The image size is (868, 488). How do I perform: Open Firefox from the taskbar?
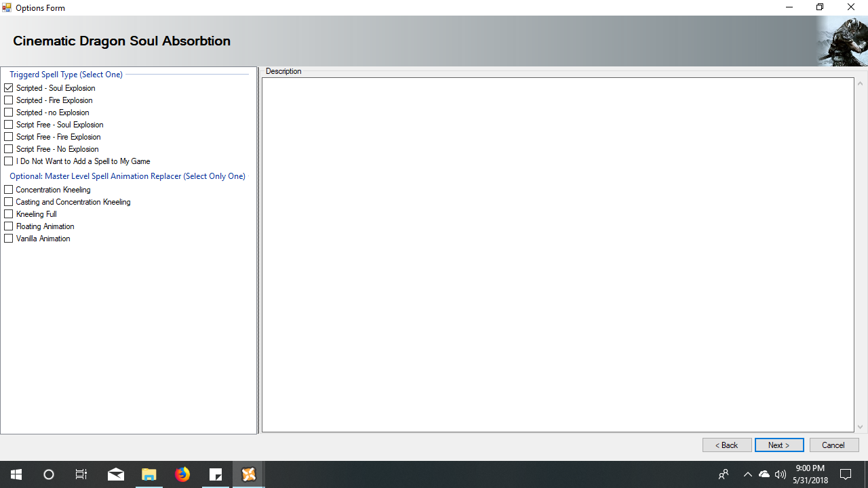[x=182, y=474]
